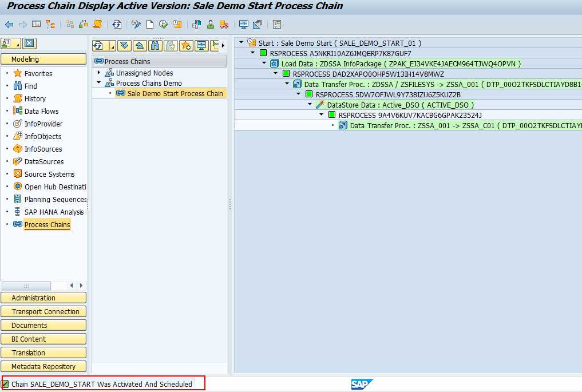The image size is (582, 392).
Task: Click the star add-to-favorites icon
Action: tap(186, 46)
